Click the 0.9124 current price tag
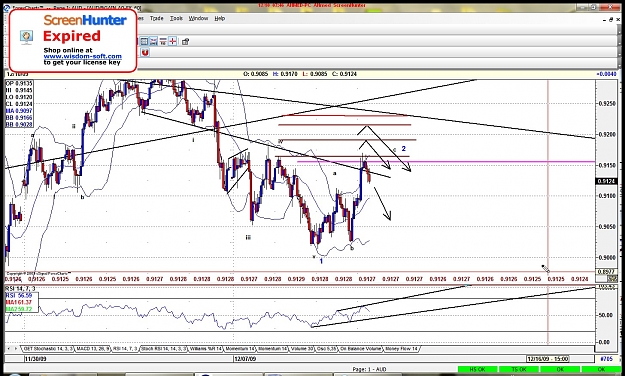Viewport: 625px width, 376px height. [x=607, y=181]
